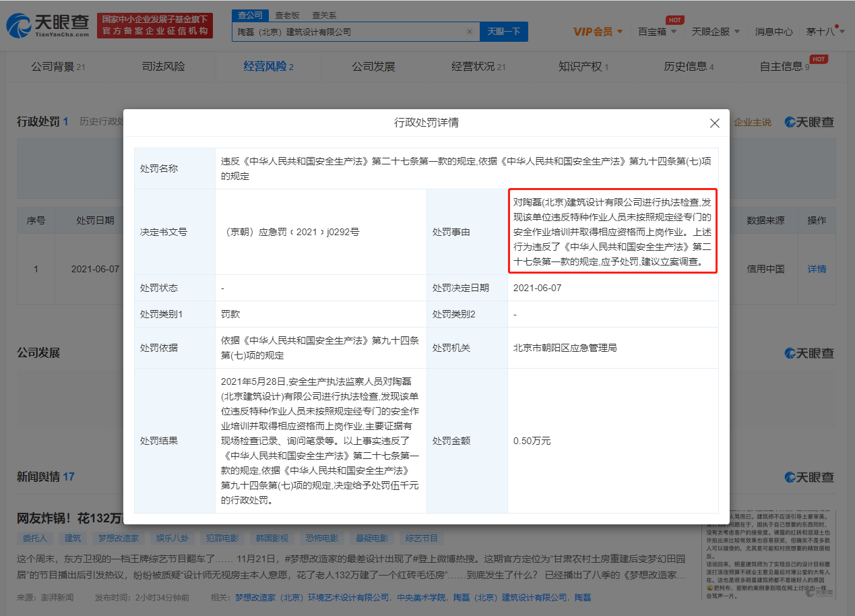Open the VIP会员 dropdown
This screenshot has height=616, width=855.
tap(598, 32)
